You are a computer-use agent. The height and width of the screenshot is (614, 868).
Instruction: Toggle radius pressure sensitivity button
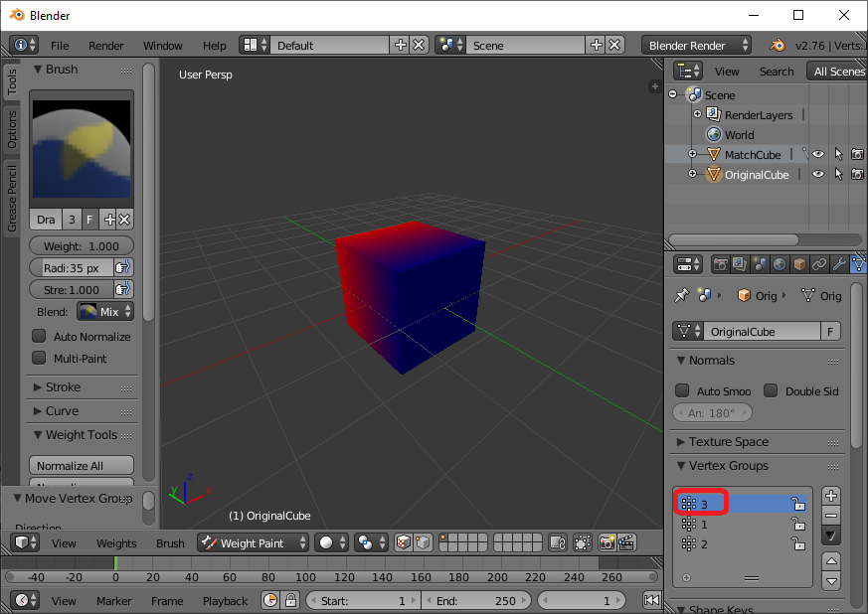coord(123,267)
